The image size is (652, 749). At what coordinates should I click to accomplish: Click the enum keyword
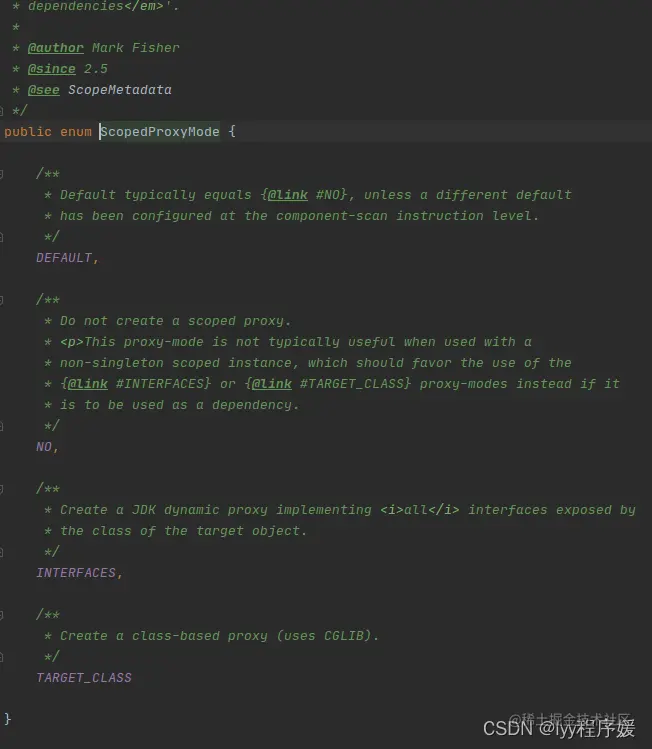pyautogui.click(x=75, y=132)
